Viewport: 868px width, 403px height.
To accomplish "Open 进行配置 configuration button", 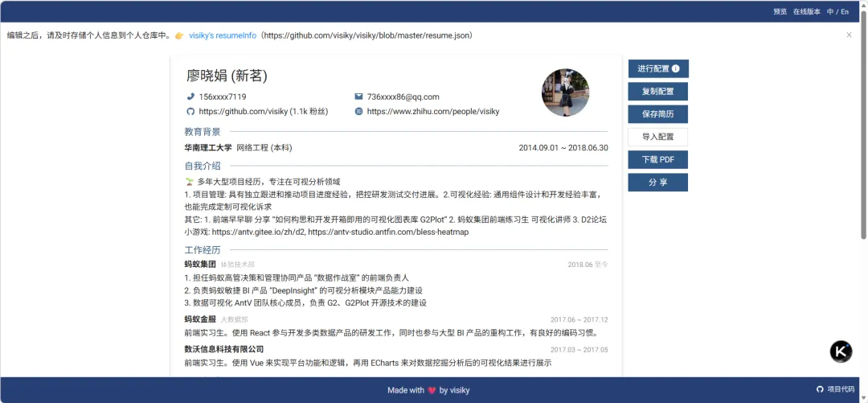I will pyautogui.click(x=658, y=68).
